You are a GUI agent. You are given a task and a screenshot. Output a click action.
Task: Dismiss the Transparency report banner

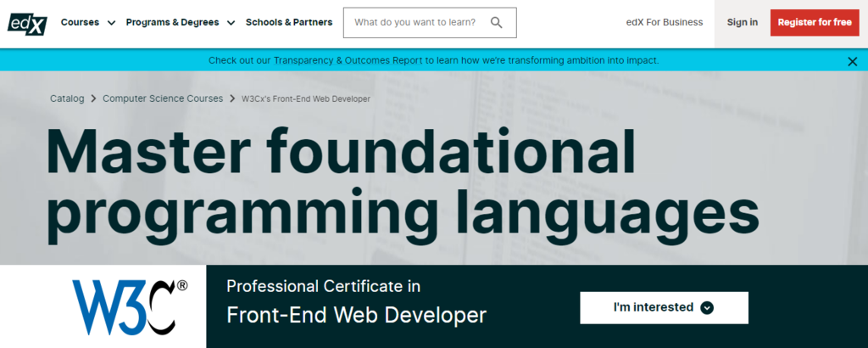pyautogui.click(x=853, y=61)
